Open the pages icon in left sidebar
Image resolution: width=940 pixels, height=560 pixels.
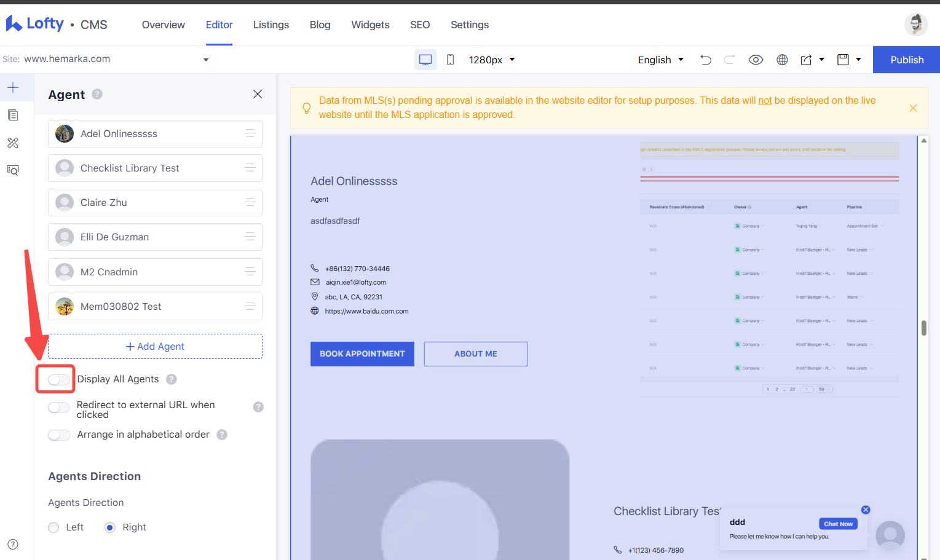click(x=13, y=115)
